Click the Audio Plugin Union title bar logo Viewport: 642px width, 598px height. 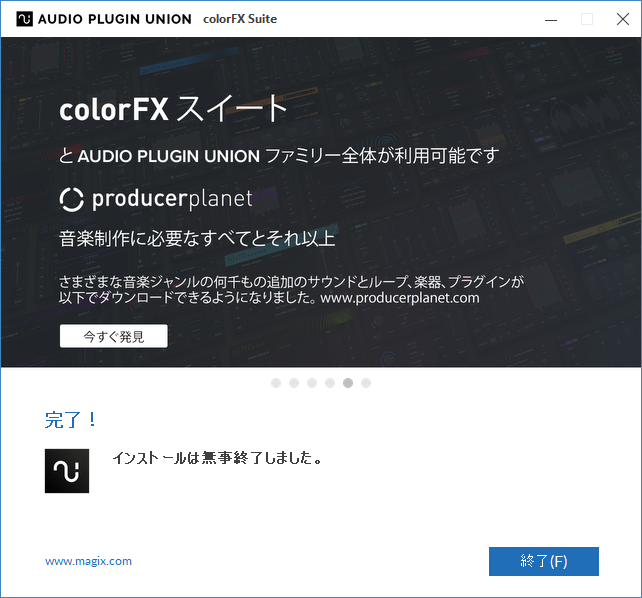pos(25,19)
